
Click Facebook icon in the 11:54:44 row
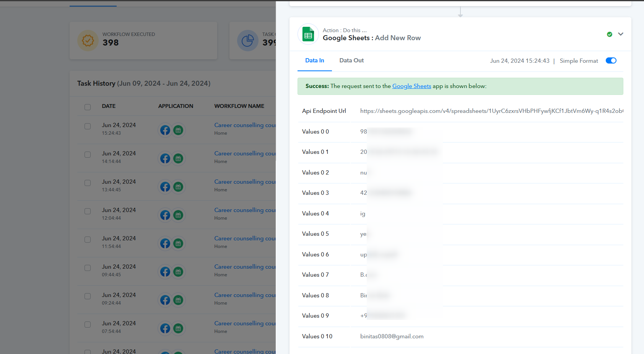tap(165, 243)
